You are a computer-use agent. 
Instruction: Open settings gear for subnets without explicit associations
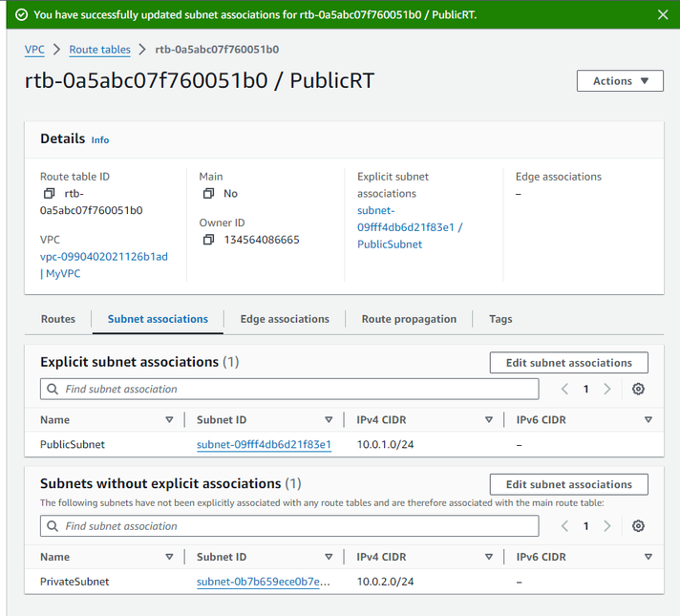[638, 526]
